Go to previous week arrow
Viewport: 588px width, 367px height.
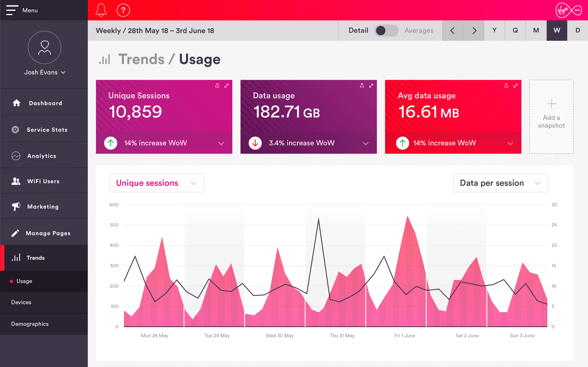[452, 31]
